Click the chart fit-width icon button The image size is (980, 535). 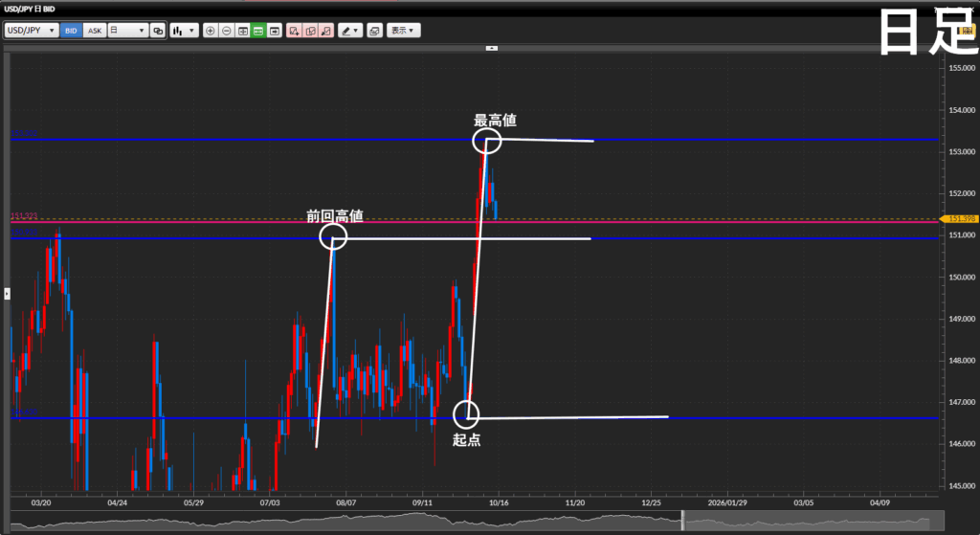pos(243,31)
